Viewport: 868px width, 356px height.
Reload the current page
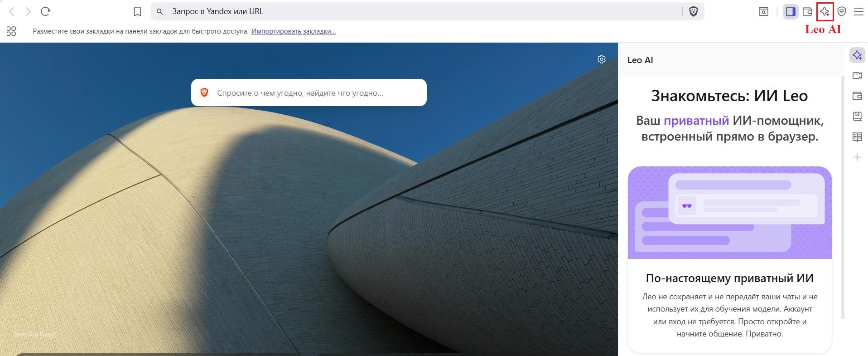(45, 12)
